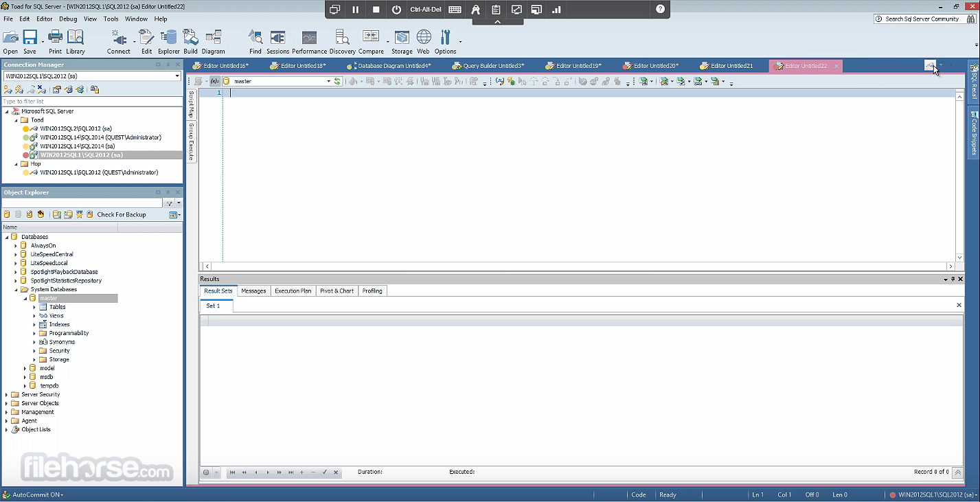Open the File menu

(x=8, y=19)
